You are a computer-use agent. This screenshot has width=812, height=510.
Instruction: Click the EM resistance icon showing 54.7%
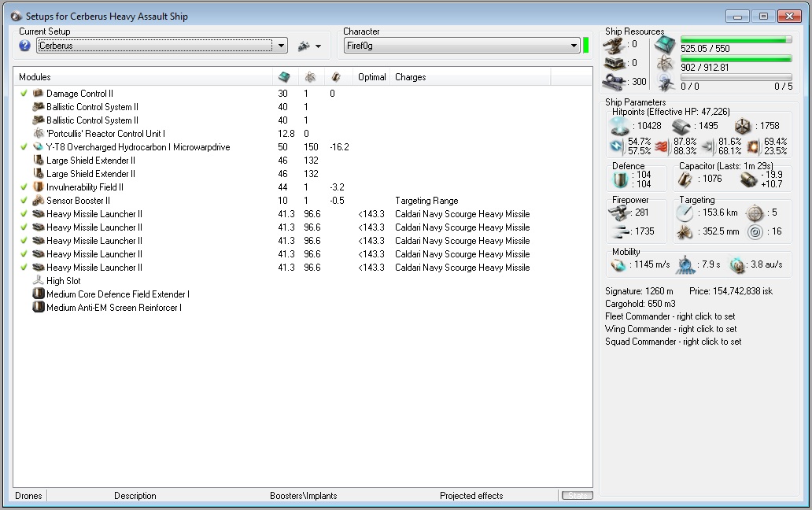coord(617,146)
